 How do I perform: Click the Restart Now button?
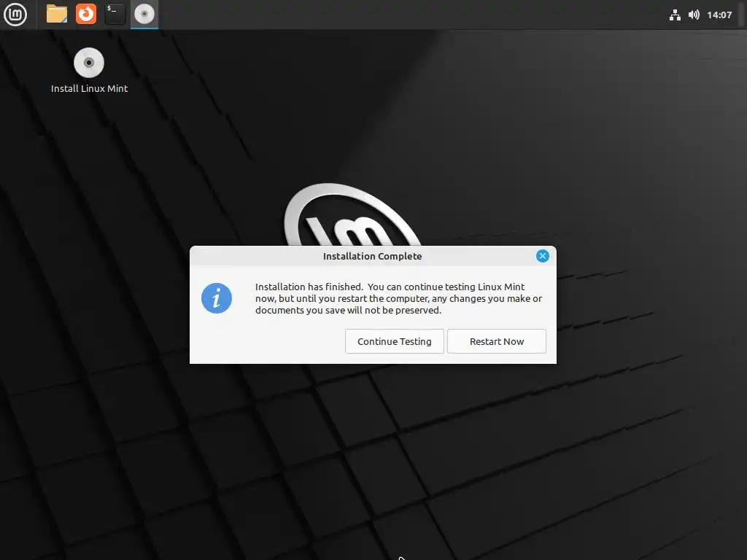click(x=496, y=341)
